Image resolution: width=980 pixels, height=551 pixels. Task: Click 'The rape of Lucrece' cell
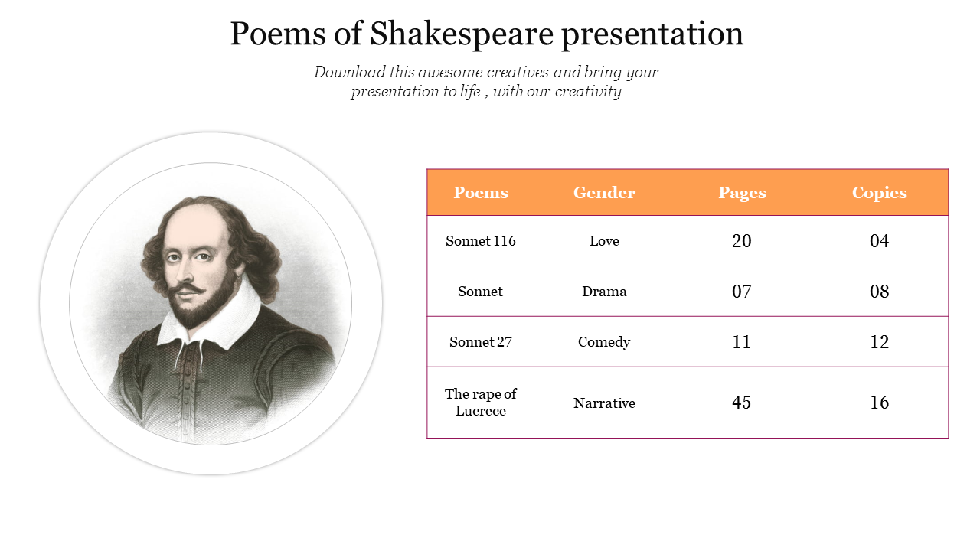click(x=481, y=403)
